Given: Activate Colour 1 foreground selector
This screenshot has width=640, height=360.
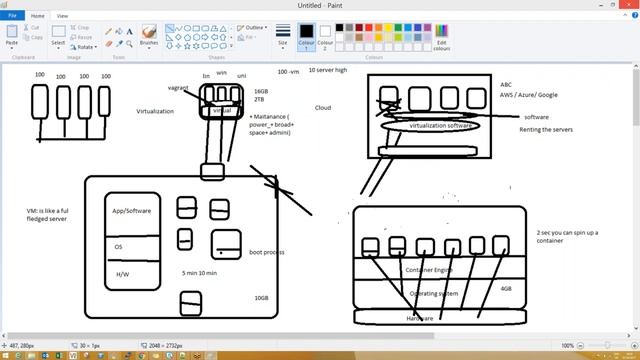Looking at the screenshot, I should point(307,37).
